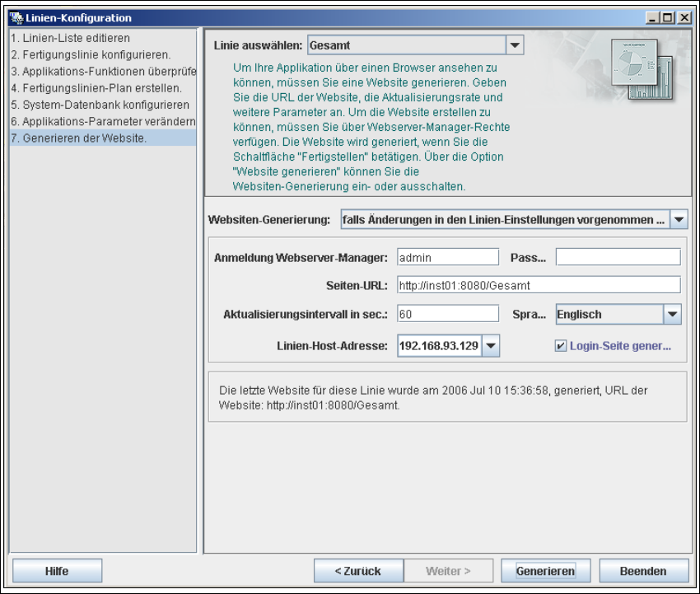Click the Generieren button
700x594 pixels.
[545, 571]
